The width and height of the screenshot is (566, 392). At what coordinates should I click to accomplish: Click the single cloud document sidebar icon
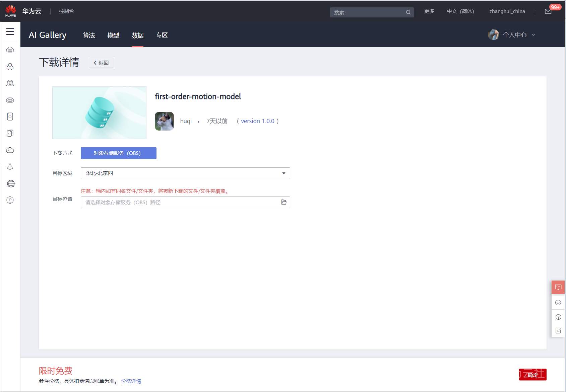click(10, 116)
